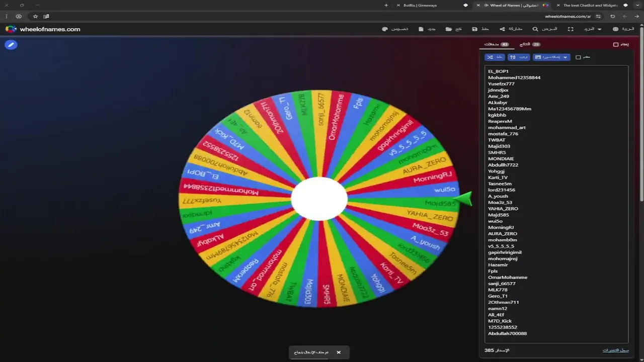Enter fullscreen mode with the expand icon

571,29
